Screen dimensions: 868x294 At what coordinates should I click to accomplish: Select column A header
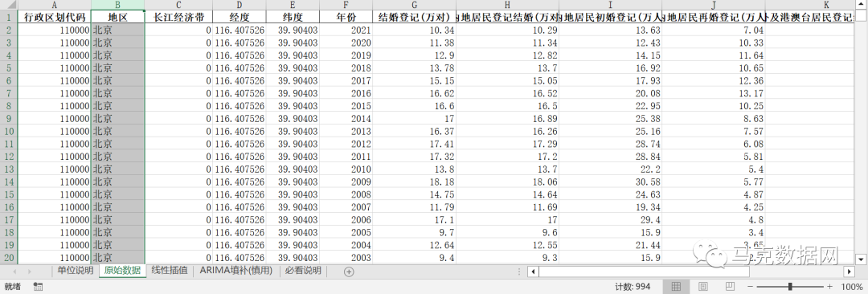pyautogui.click(x=55, y=5)
